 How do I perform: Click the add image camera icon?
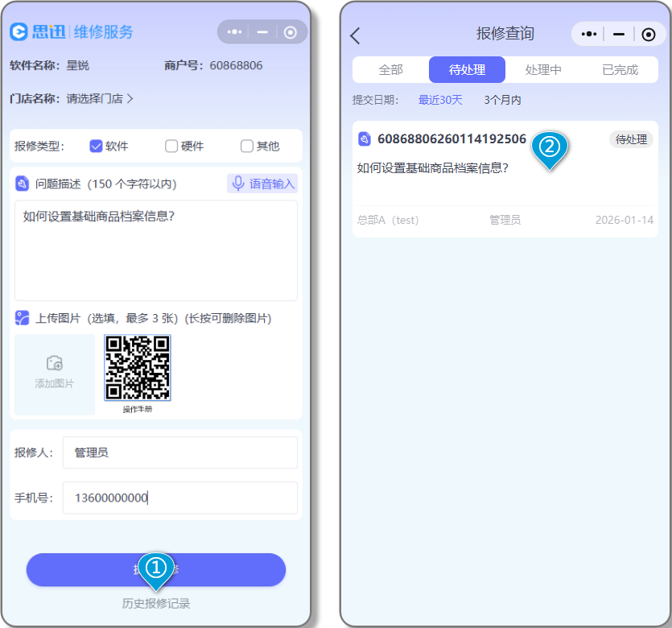coord(55,363)
